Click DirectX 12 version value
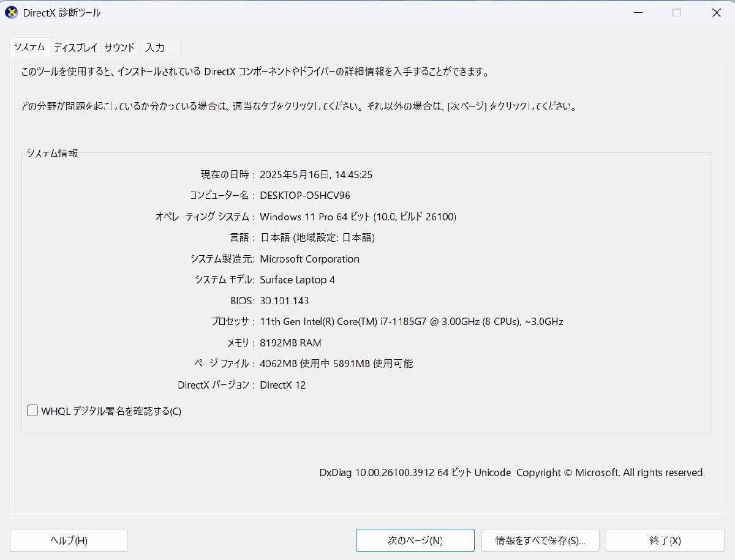This screenshot has height=560, width=735. pos(282,385)
